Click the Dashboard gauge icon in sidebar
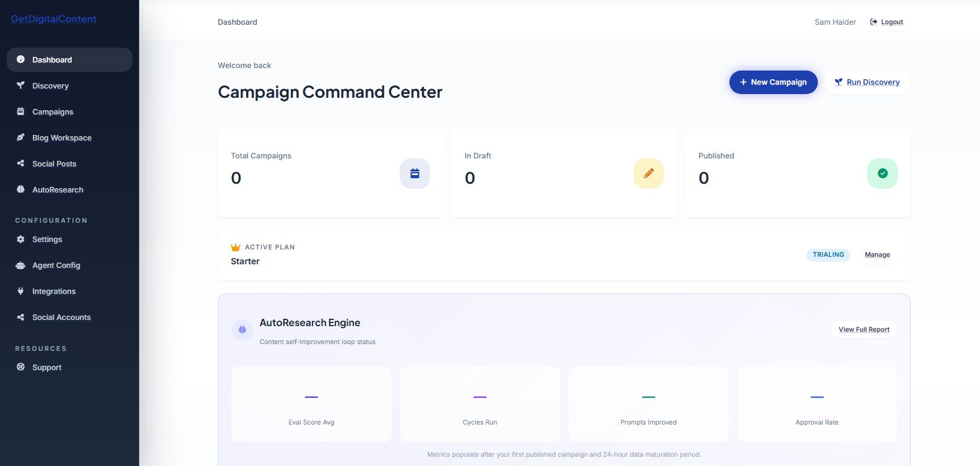Viewport: 980px width, 466px height. [20, 59]
